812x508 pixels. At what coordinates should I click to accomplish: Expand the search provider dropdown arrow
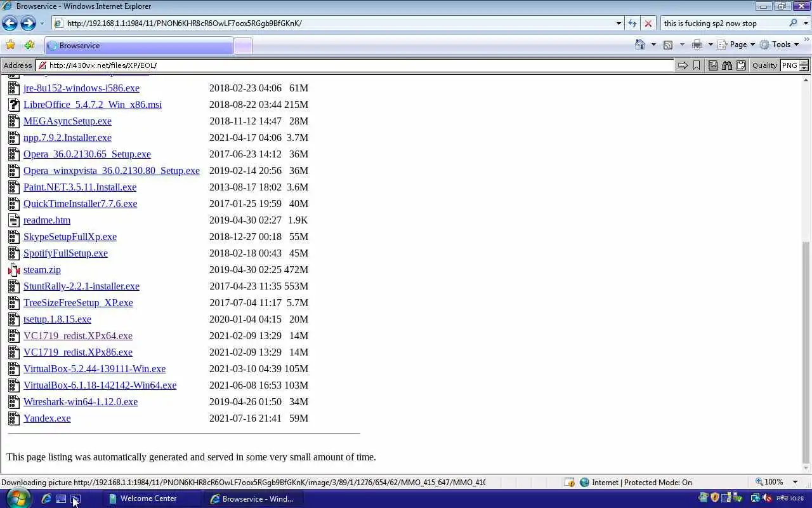[x=805, y=23]
